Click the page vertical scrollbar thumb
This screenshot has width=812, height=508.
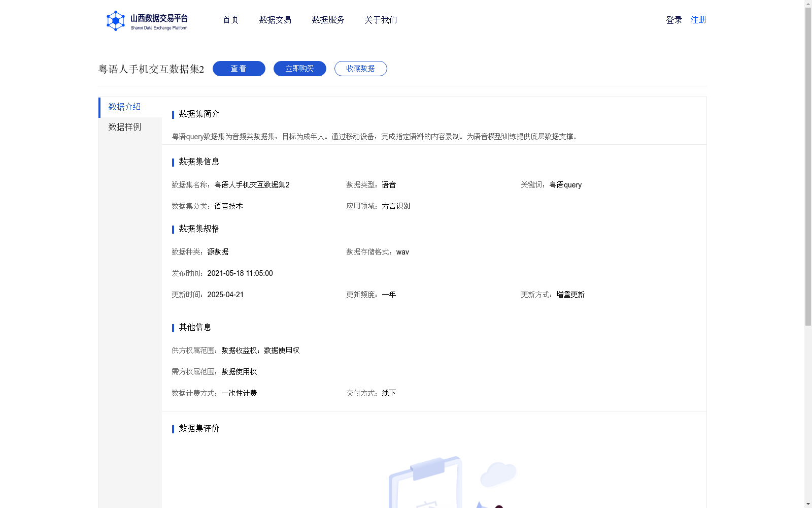point(808,167)
